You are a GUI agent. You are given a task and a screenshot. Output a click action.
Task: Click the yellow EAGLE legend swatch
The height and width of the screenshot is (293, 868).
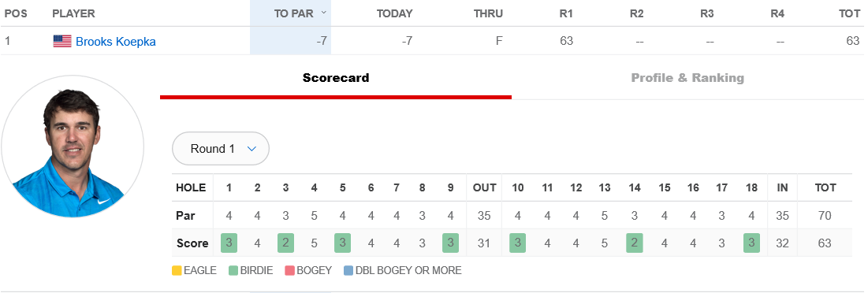(177, 271)
